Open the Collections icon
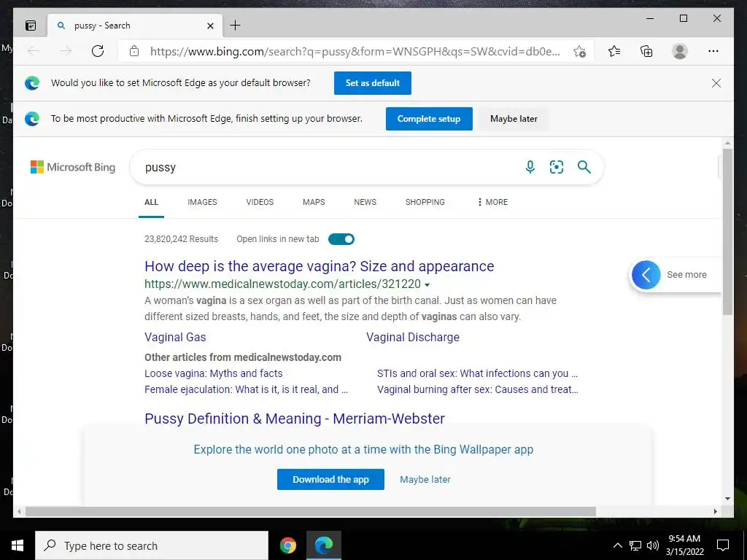 point(646,51)
